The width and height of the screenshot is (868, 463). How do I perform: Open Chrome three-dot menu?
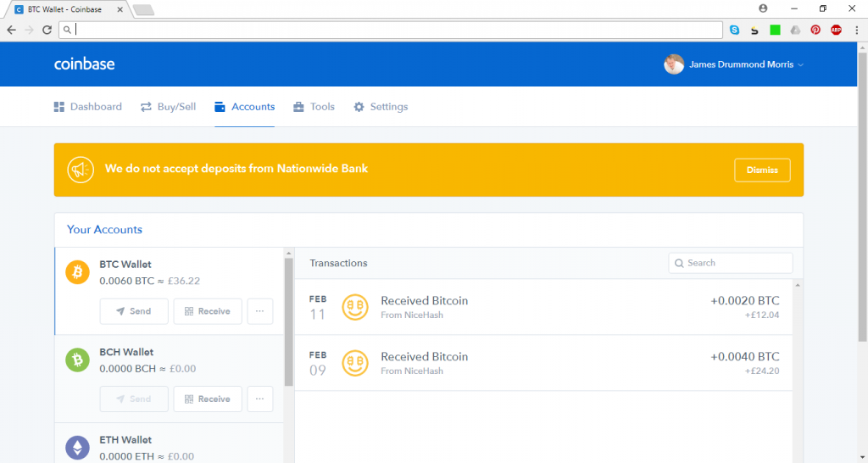856,30
